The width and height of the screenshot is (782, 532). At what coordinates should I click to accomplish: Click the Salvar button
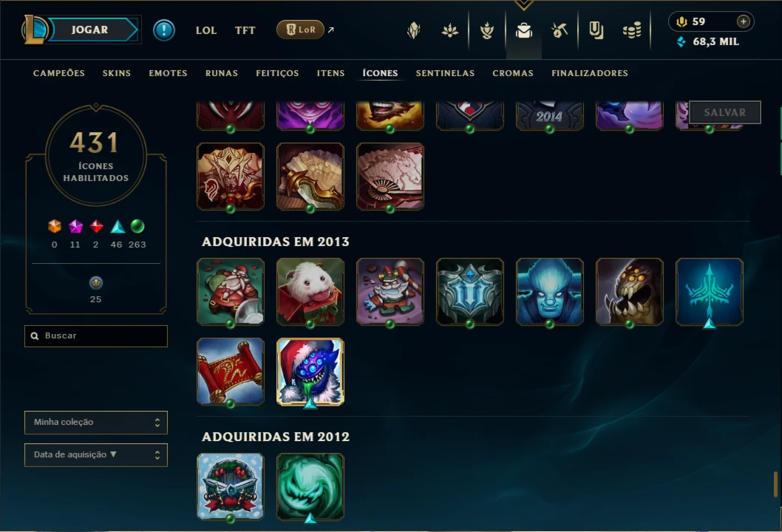pos(724,112)
